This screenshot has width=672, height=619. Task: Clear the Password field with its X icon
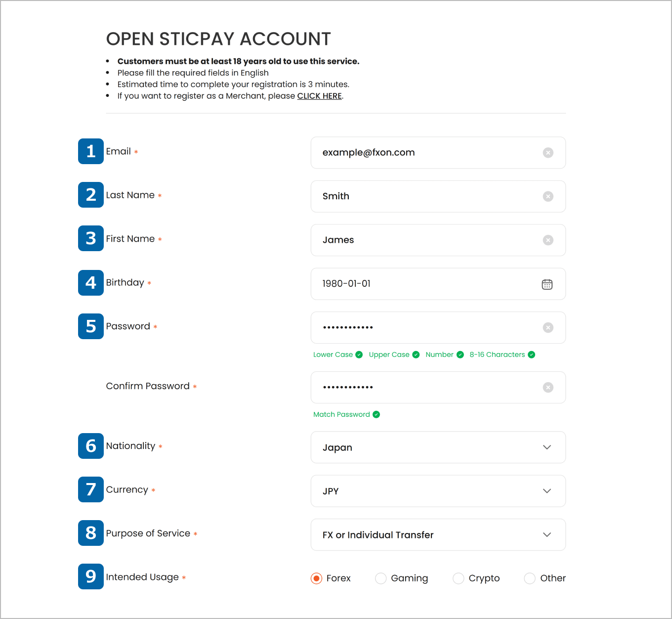(x=548, y=327)
